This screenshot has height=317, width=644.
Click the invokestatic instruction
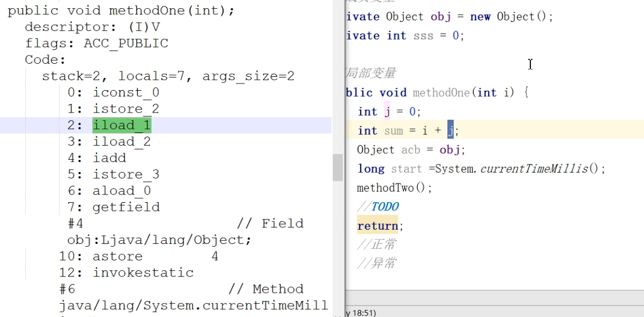143,272
